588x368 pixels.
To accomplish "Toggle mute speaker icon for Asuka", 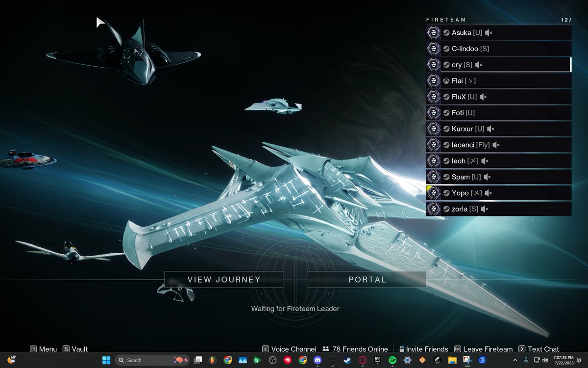I will click(x=489, y=32).
